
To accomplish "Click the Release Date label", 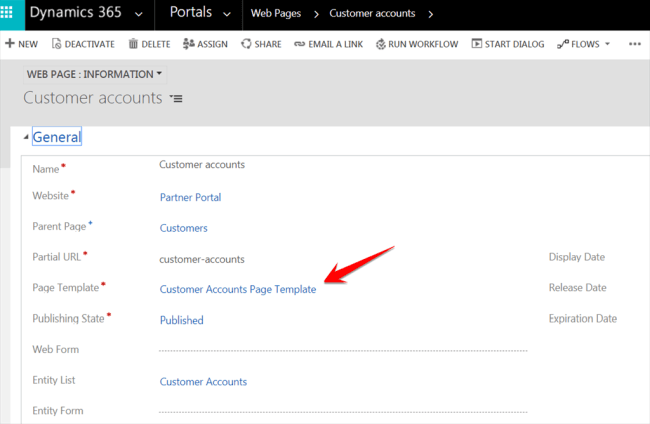I will click(577, 288).
